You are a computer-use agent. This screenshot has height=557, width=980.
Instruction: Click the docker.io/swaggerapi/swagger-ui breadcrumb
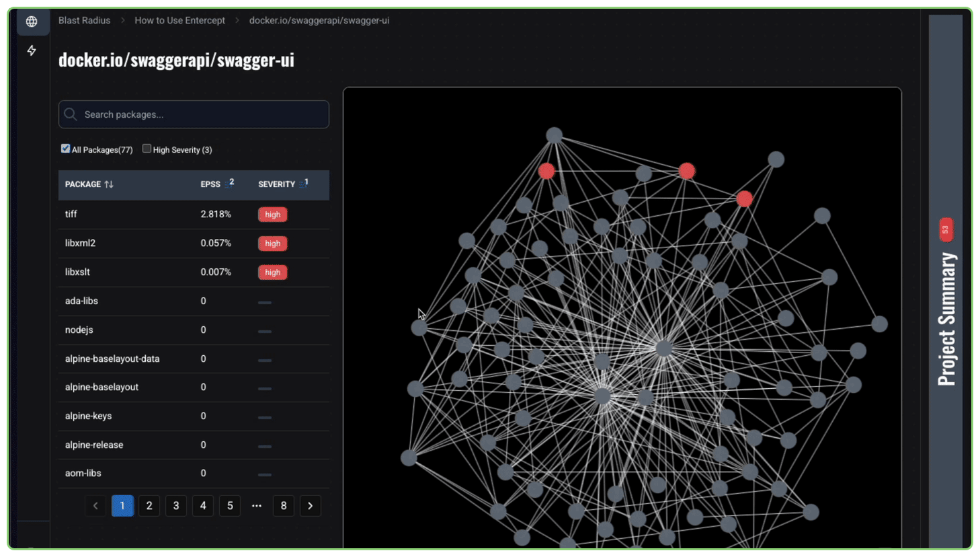(x=319, y=20)
